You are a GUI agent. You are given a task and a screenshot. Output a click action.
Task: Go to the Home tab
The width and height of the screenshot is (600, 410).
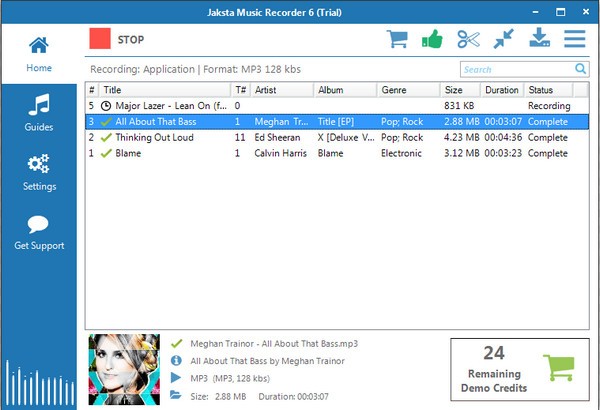point(39,54)
